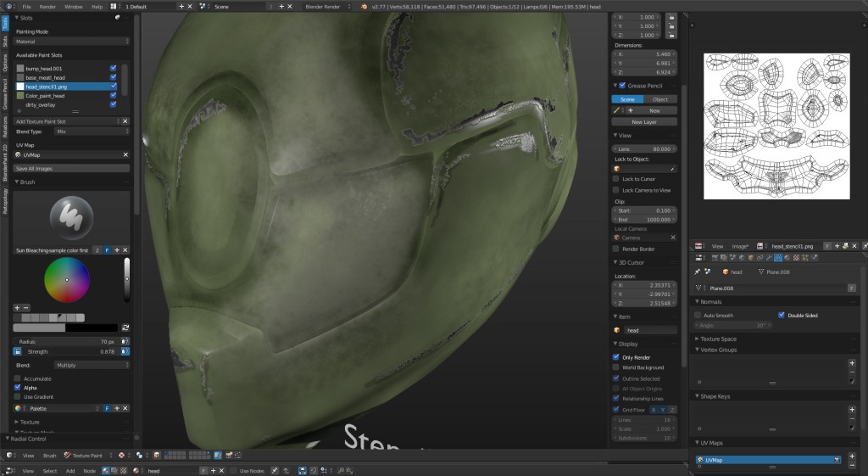This screenshot has height=476, width=868.
Task: Open the Painting Mode Material dropdown
Action: (x=72, y=41)
